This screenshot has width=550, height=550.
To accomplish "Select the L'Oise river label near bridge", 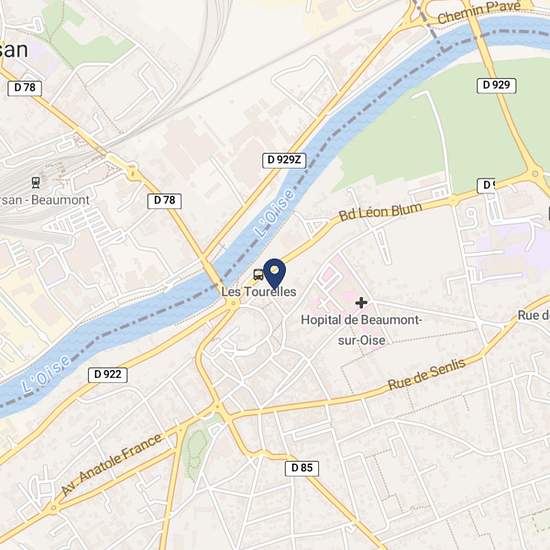I will click(x=274, y=213).
